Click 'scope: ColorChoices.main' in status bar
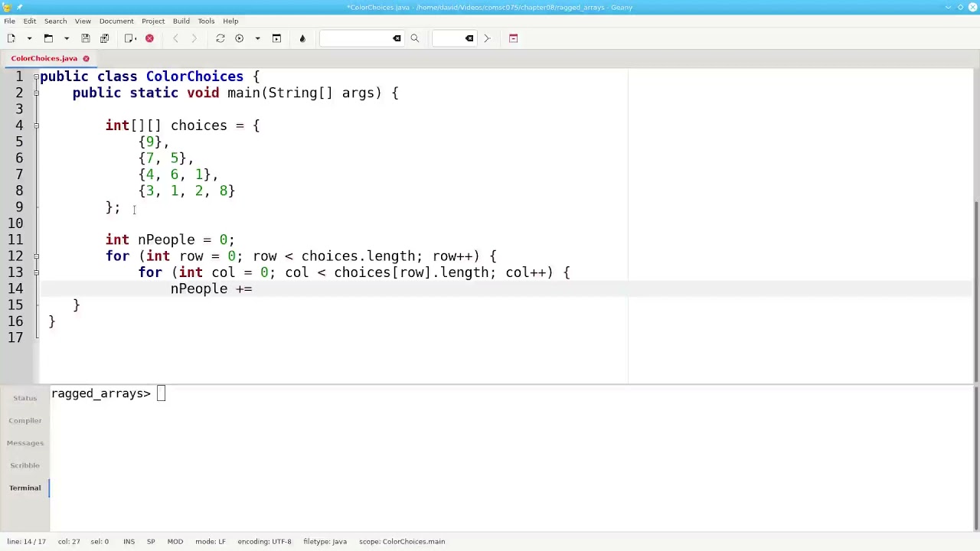 tap(402, 542)
